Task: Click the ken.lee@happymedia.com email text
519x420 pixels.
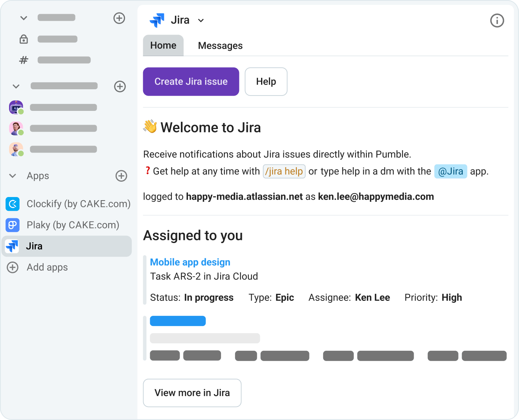Action: coord(376,197)
